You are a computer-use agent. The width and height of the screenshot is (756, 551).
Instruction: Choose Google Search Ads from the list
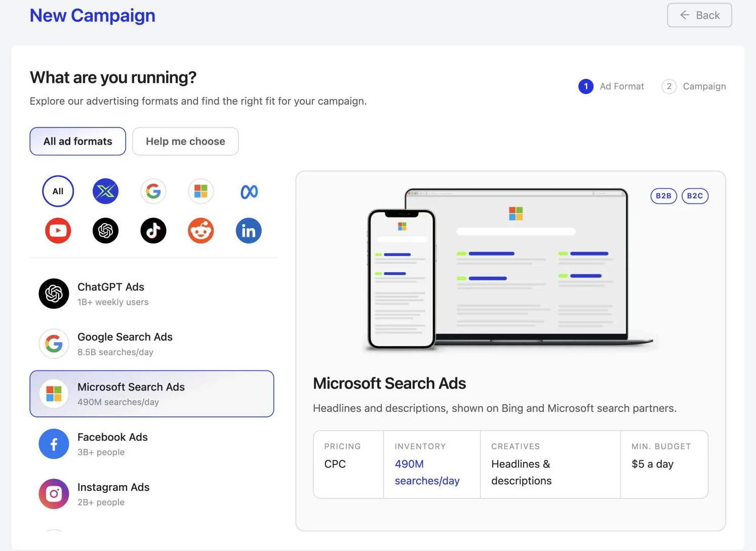[152, 344]
